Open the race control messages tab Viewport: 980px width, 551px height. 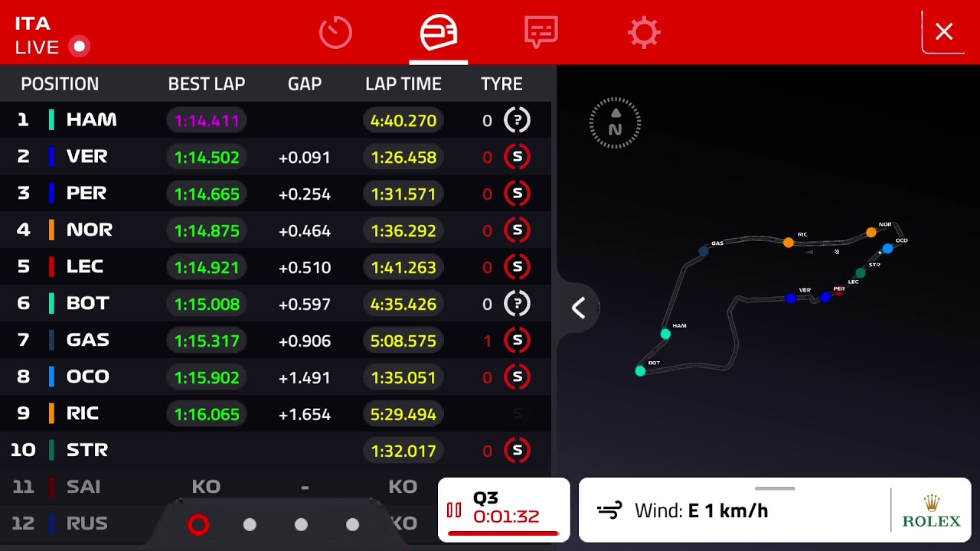541,33
